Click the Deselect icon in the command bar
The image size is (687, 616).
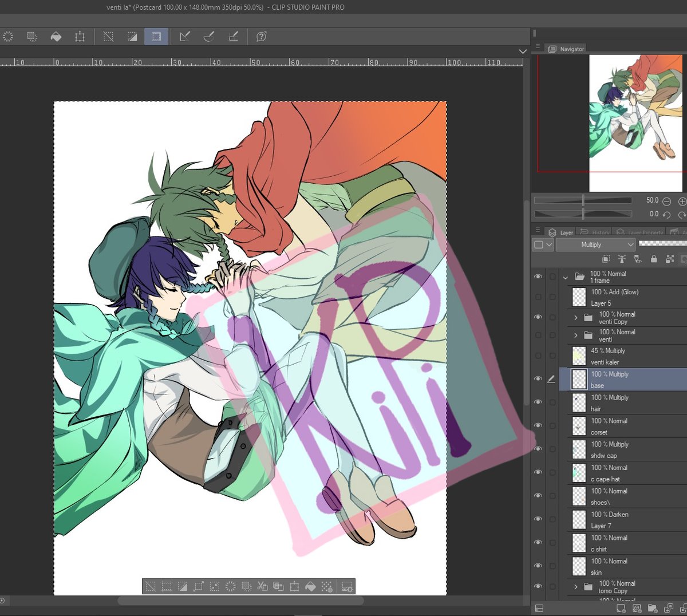coord(108,37)
